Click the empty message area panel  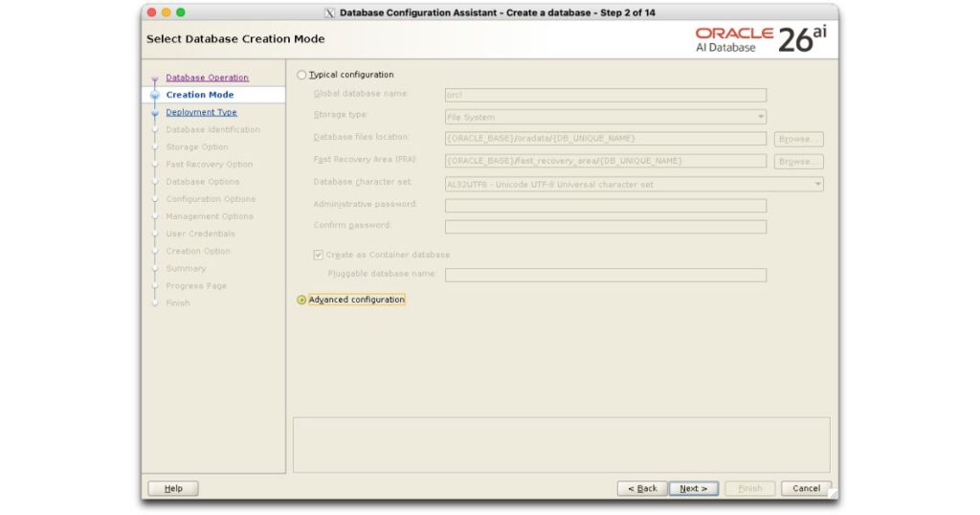(x=561, y=445)
